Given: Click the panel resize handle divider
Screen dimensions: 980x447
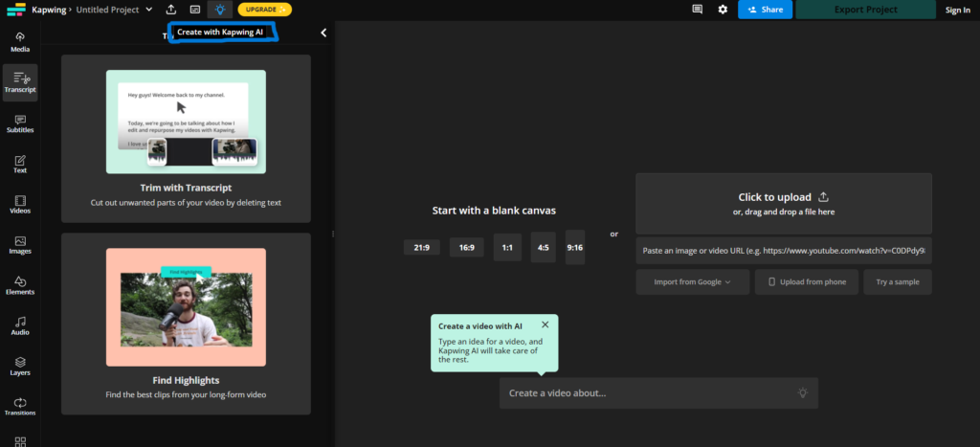Looking at the screenshot, I should (x=332, y=234).
